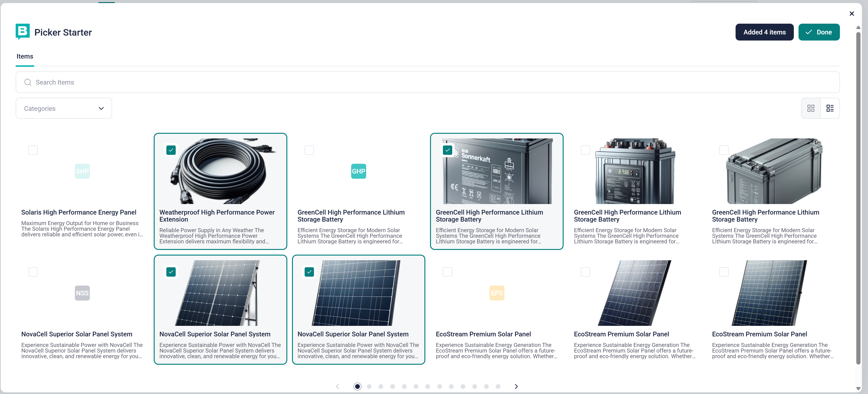Click the SHP placeholder icon
Image resolution: width=868 pixels, height=394 pixels.
[x=82, y=171]
